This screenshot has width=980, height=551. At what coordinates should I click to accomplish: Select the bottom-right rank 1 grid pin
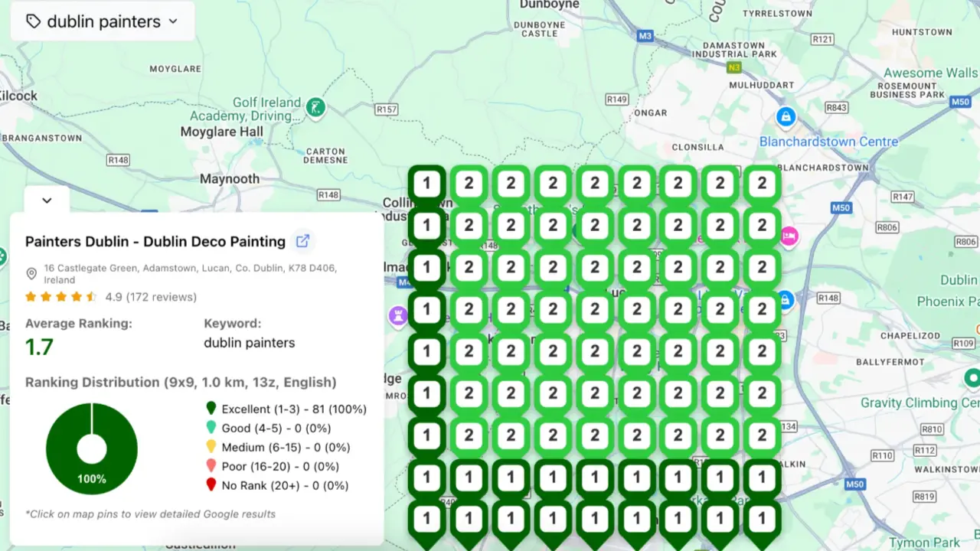[761, 519]
